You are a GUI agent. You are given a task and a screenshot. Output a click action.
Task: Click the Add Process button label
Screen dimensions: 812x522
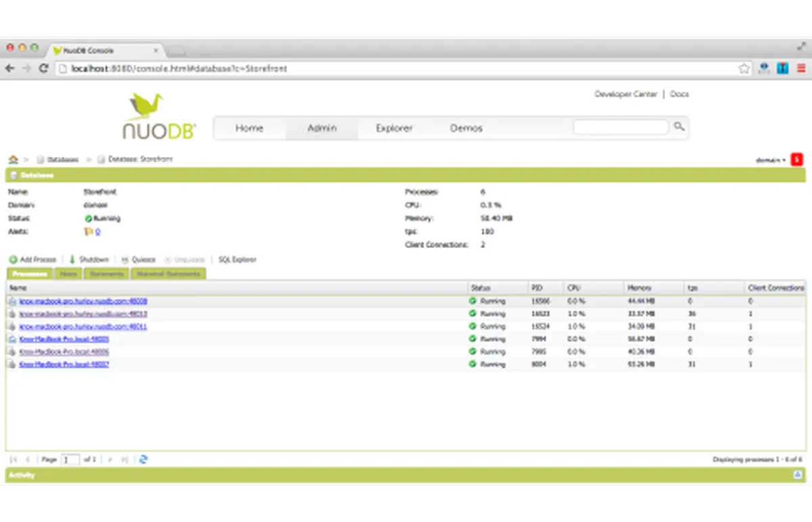click(38, 260)
